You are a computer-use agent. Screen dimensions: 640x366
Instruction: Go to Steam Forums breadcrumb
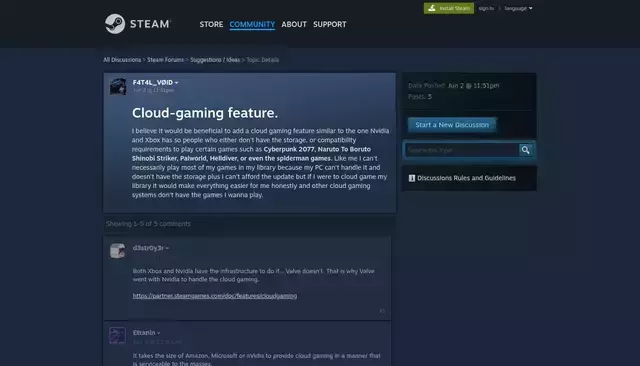click(x=165, y=60)
